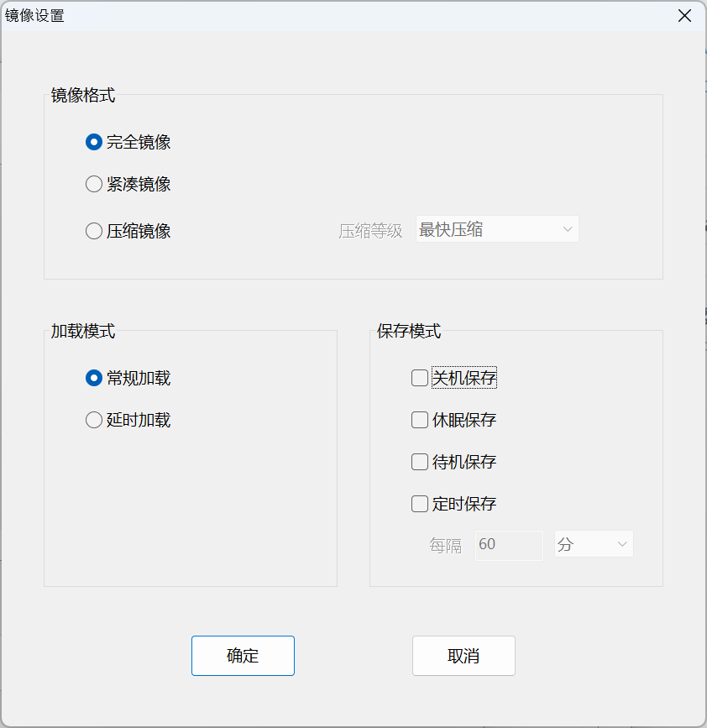The image size is (707, 728).
Task: Click the 保存模式 group heading
Action: [x=409, y=331]
